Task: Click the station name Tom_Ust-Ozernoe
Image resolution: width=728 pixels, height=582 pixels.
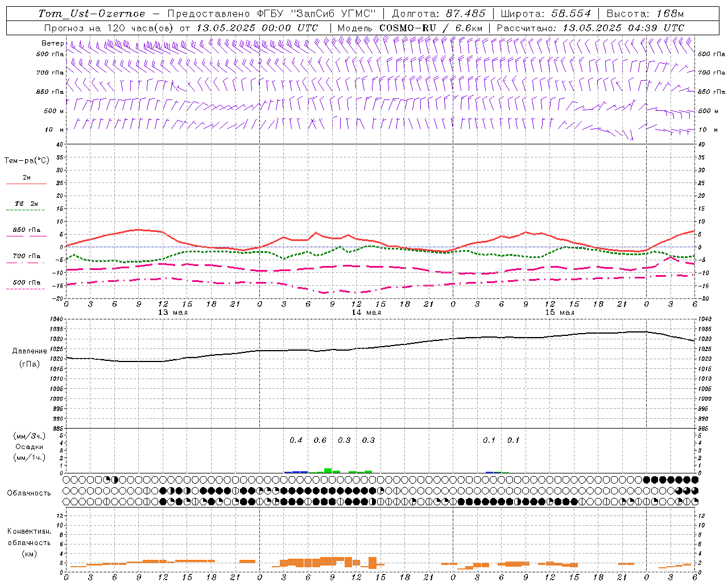Action: click(x=92, y=14)
